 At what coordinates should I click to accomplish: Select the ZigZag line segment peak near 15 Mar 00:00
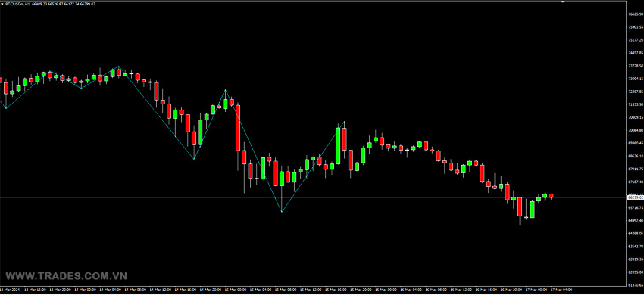pyautogui.click(x=225, y=90)
